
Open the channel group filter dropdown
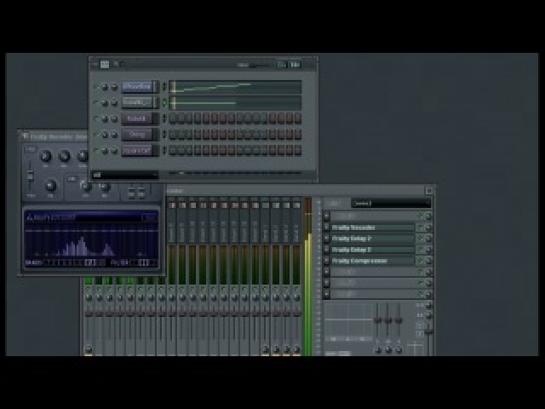pyautogui.click(x=125, y=175)
